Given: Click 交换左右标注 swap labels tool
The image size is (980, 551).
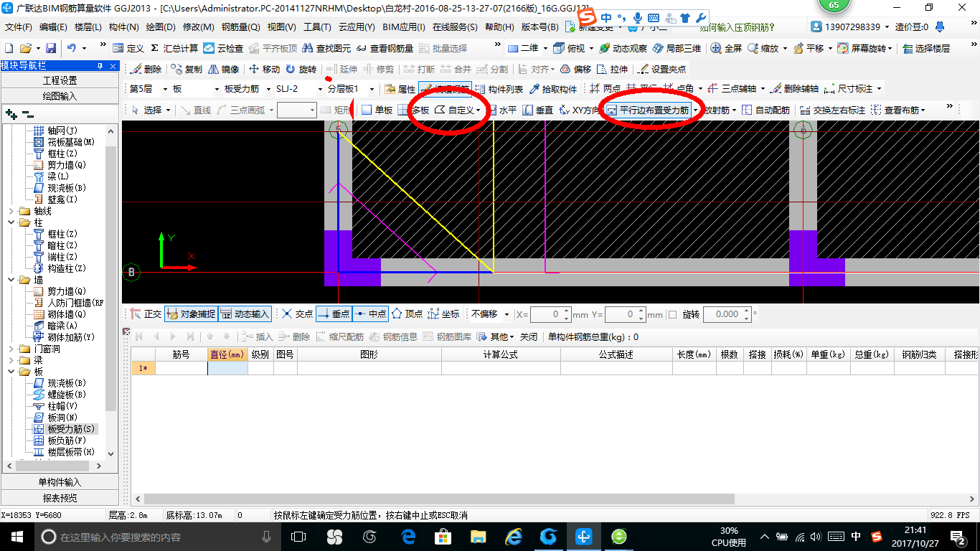Looking at the screenshot, I should 833,110.
